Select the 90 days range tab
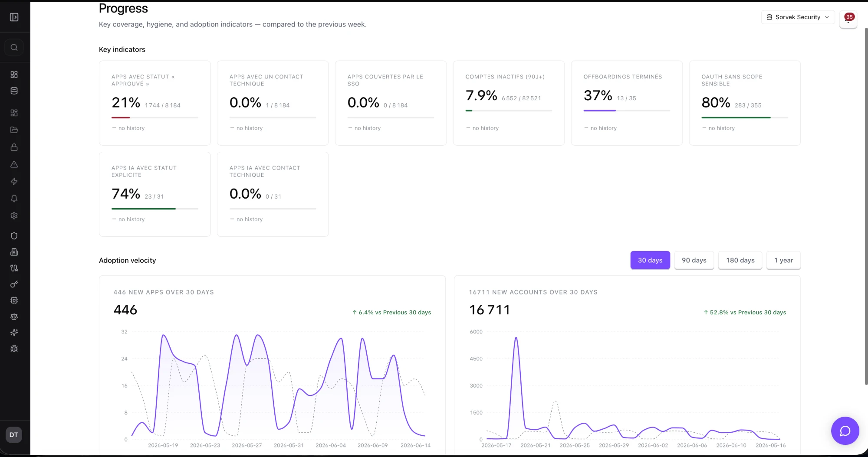Image resolution: width=868 pixels, height=457 pixels. pos(694,260)
